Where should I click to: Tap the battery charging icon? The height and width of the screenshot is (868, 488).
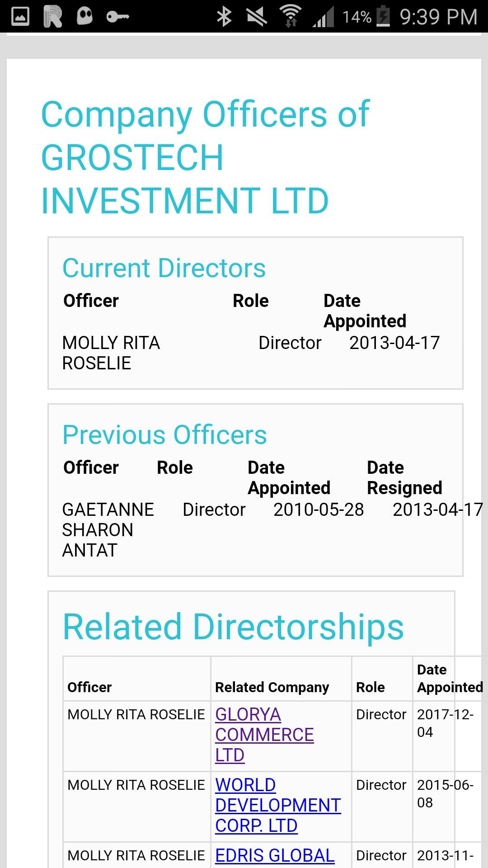384,16
